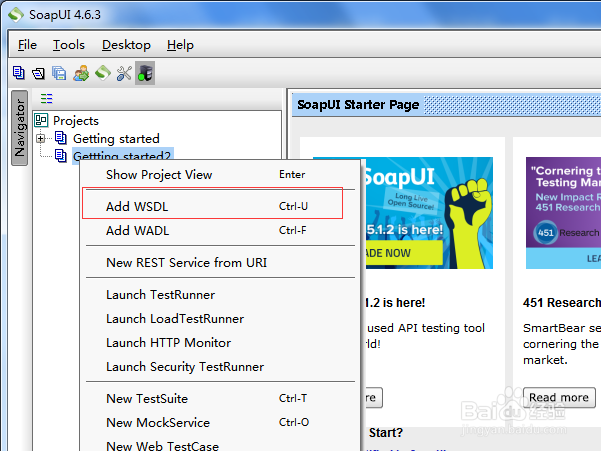The image size is (601, 451).
Task: Click the vertical Navigator tab
Action: pyautogui.click(x=20, y=128)
